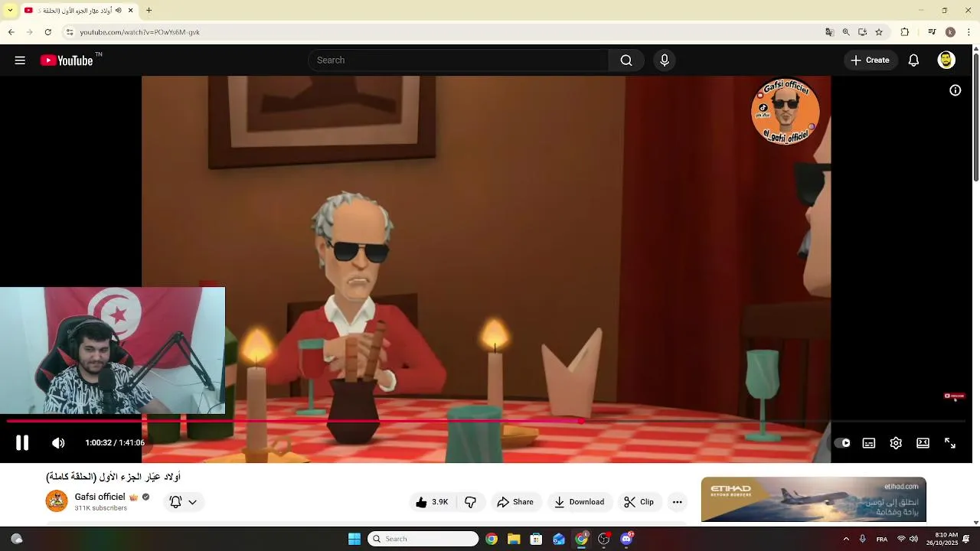This screenshot has width=980, height=551.
Task: Open Gafsi officiel channel avatar
Action: click(x=57, y=501)
